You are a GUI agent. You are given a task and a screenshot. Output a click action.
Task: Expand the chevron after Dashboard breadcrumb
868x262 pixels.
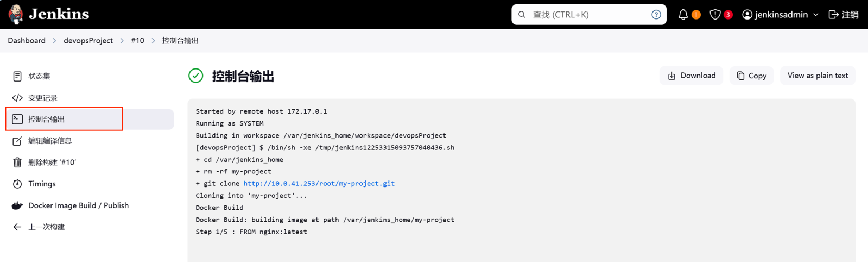[54, 41]
